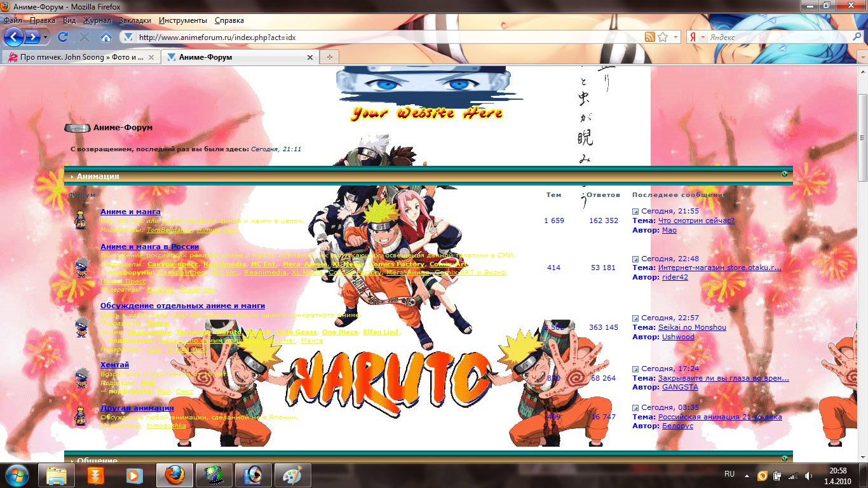The width and height of the screenshot is (868, 488).
Task: Open topic Российская анимация 21-го века
Action: (720, 417)
